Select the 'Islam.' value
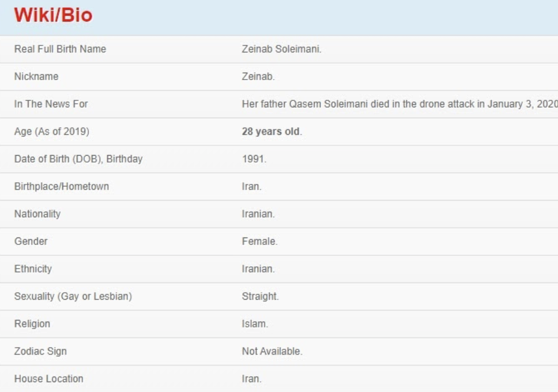 [x=255, y=324]
